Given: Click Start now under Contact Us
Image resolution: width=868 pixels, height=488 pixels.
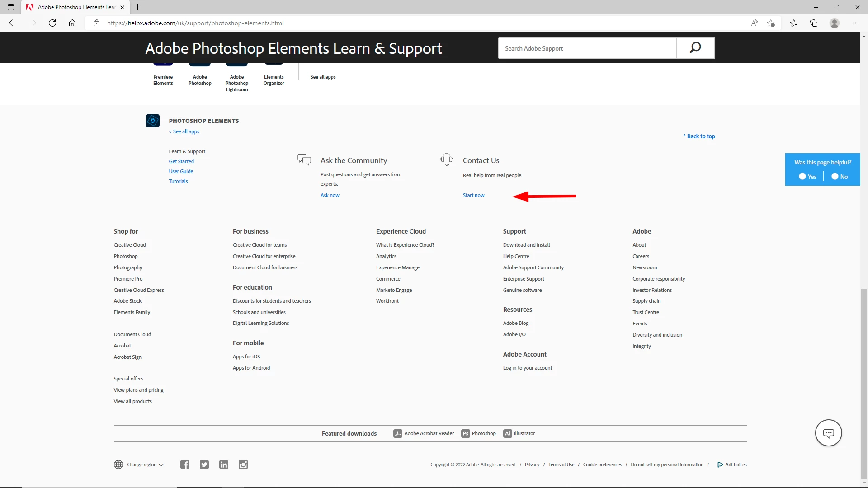Looking at the screenshot, I should pyautogui.click(x=473, y=195).
